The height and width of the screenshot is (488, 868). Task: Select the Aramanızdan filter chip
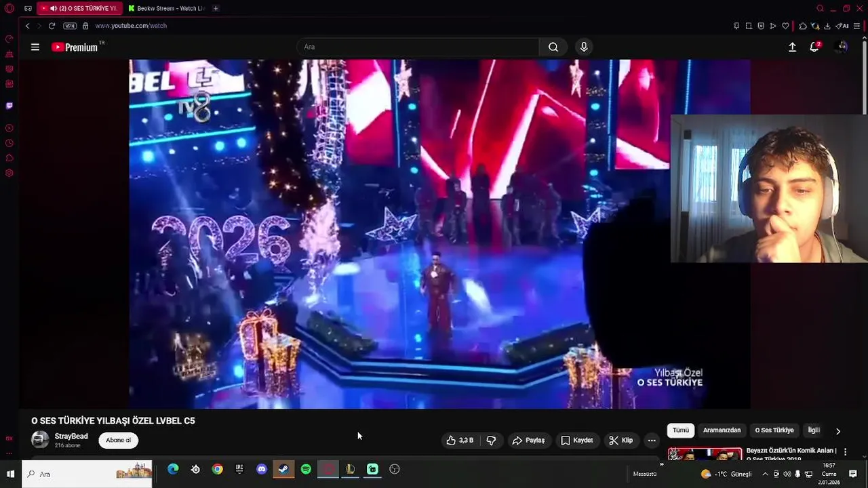722,430
